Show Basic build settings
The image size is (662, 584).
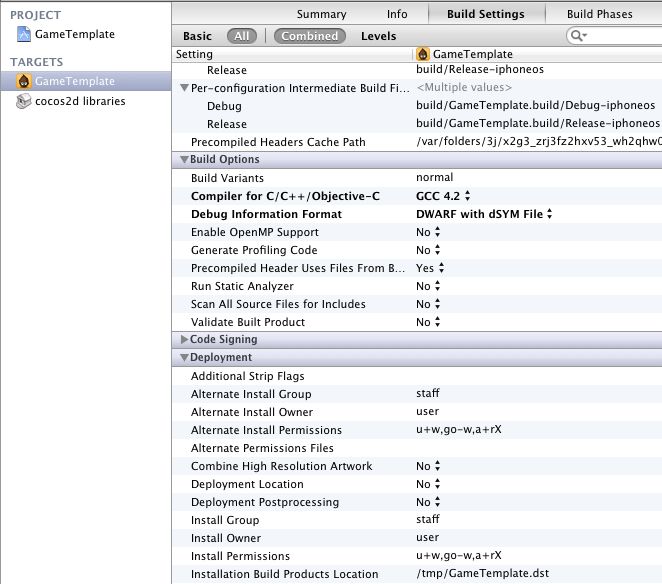[x=197, y=36]
